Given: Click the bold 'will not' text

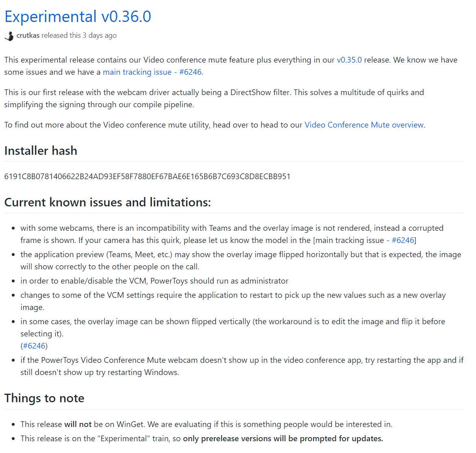Looking at the screenshot, I should [78, 424].
